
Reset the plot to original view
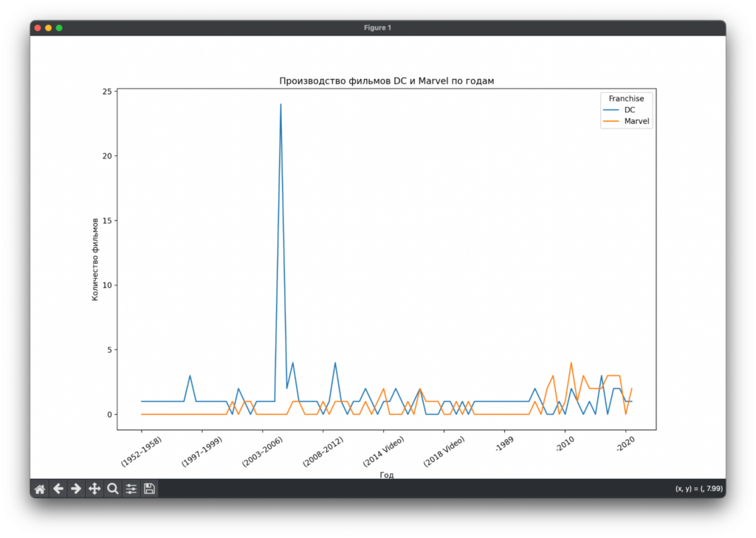click(x=40, y=489)
